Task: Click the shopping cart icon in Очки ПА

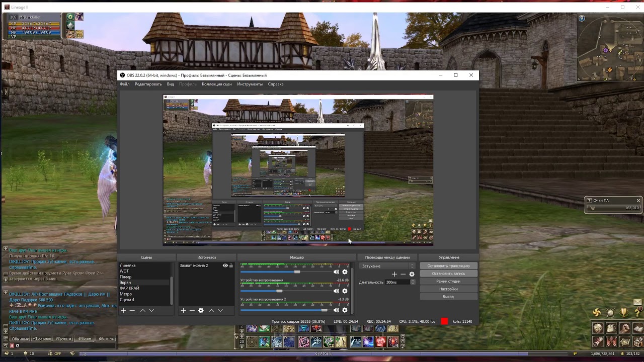Action: (592, 208)
